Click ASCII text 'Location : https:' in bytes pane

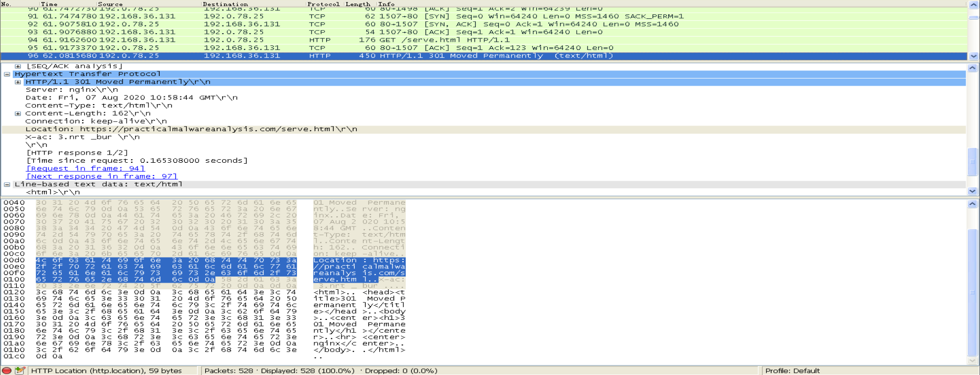coord(359,260)
